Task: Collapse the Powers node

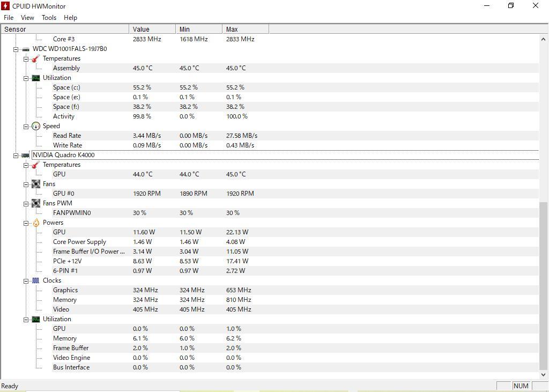Action: 26,223
